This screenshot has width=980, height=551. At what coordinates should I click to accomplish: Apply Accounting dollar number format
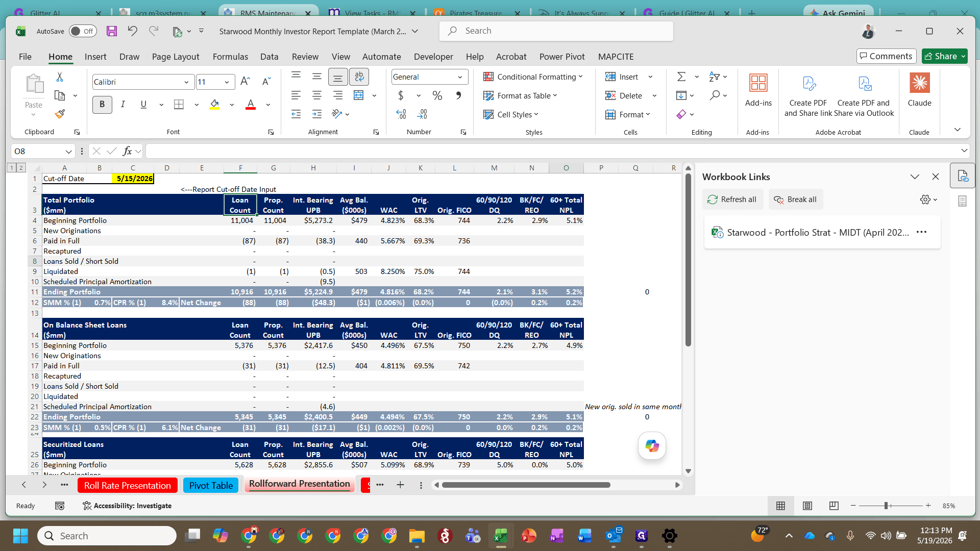(x=401, y=95)
